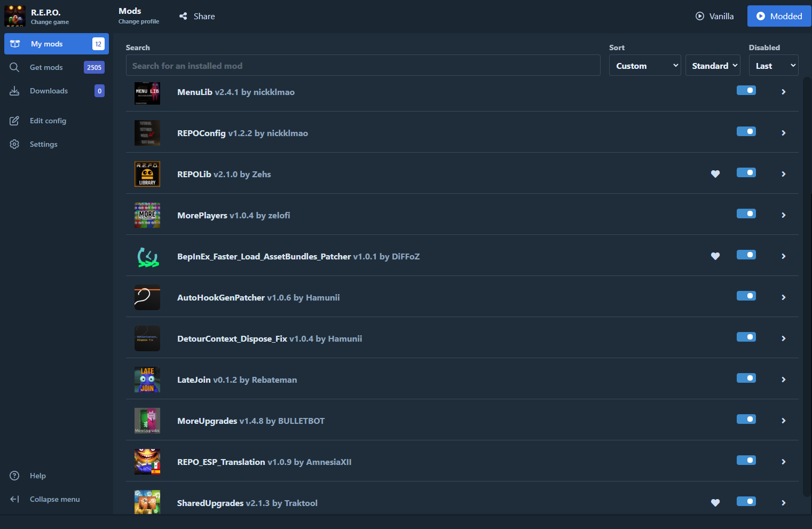
Task: Open the Standard sort direction dropdown
Action: (x=713, y=65)
